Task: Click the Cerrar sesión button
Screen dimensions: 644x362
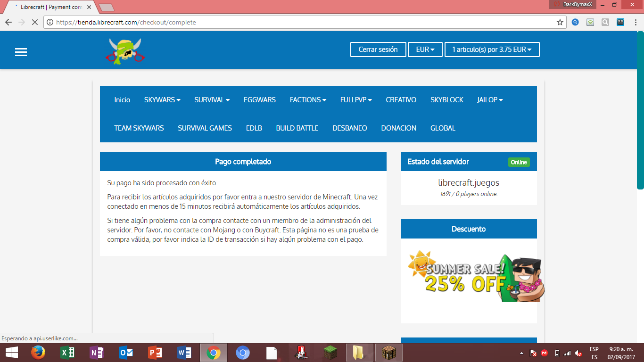Action: (x=378, y=49)
